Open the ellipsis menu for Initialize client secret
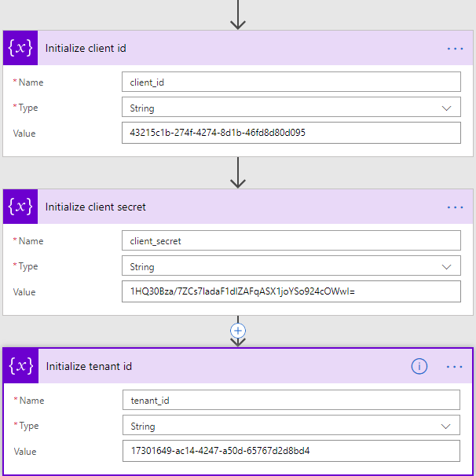The height and width of the screenshot is (476, 476). 456,207
